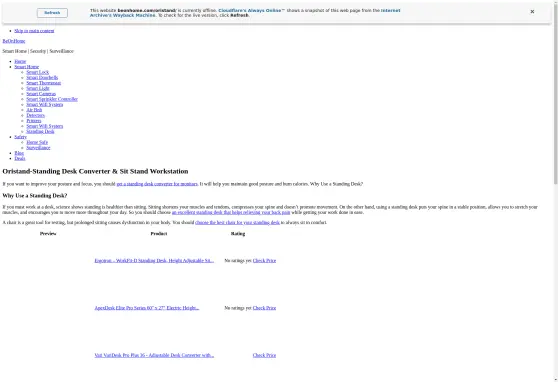Select Smart Lock in the submenu
This screenshot has height=382, width=558.
click(38, 72)
